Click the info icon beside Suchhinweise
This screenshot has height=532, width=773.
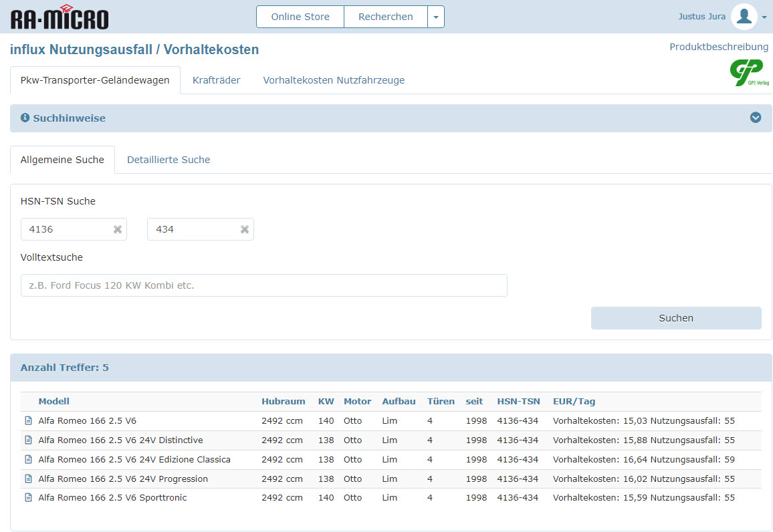[x=25, y=118]
